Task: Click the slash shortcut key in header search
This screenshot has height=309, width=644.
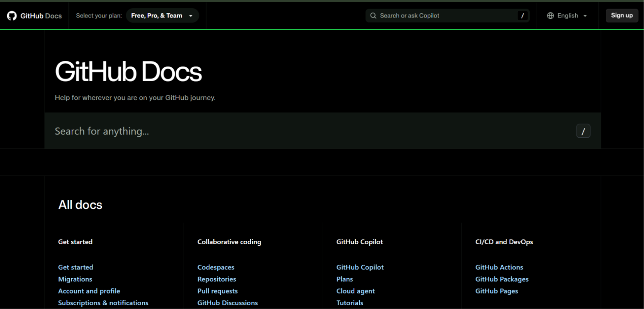Action: point(522,16)
